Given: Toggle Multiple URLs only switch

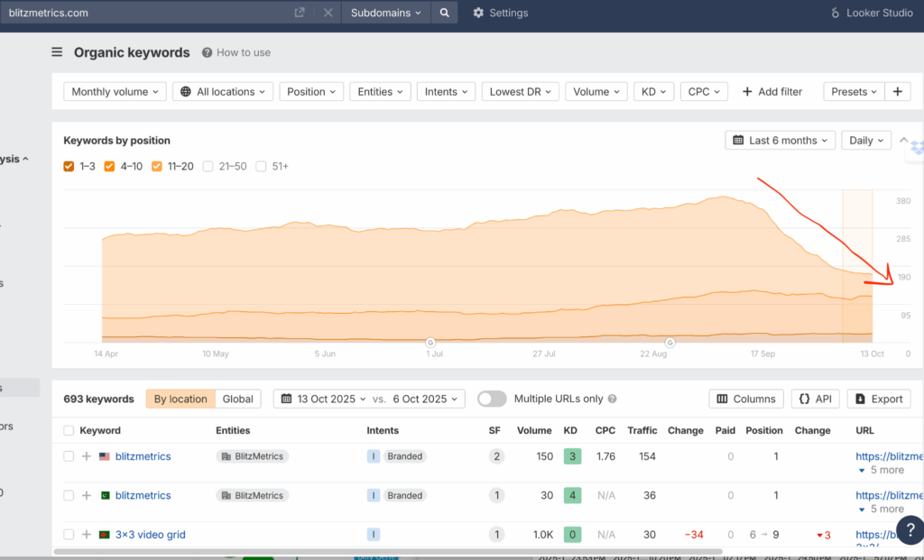Looking at the screenshot, I should [492, 399].
